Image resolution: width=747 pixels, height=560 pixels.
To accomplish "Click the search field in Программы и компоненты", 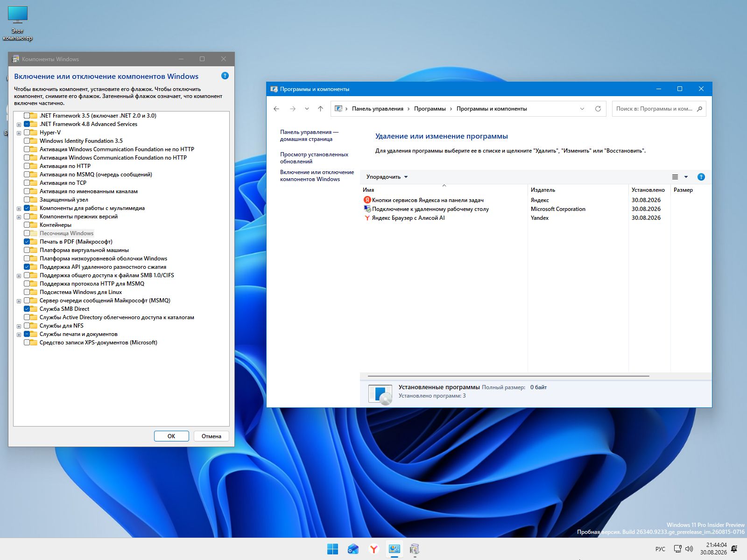I will point(659,109).
